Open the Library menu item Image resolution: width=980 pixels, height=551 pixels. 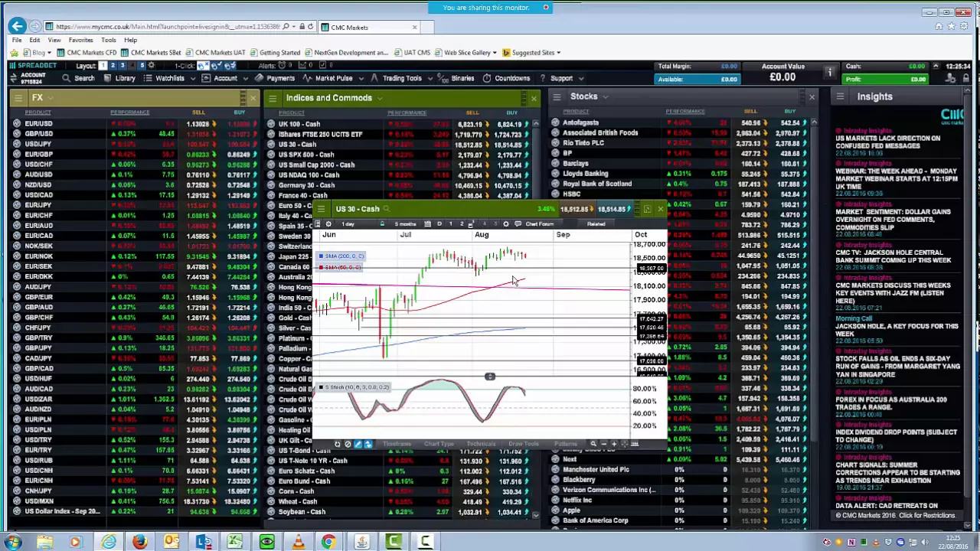point(120,78)
